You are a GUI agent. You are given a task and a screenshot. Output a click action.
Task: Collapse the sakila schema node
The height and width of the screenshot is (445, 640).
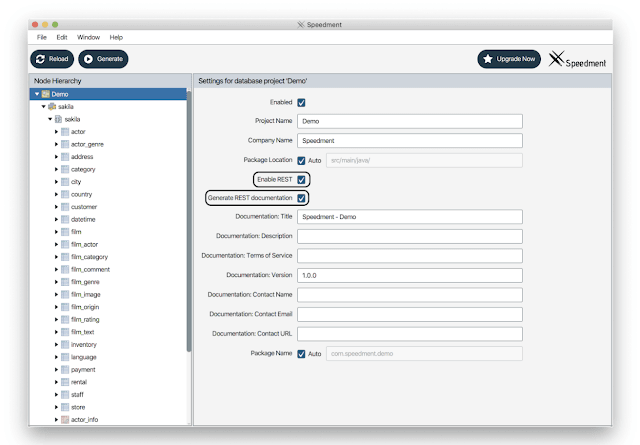click(x=50, y=119)
